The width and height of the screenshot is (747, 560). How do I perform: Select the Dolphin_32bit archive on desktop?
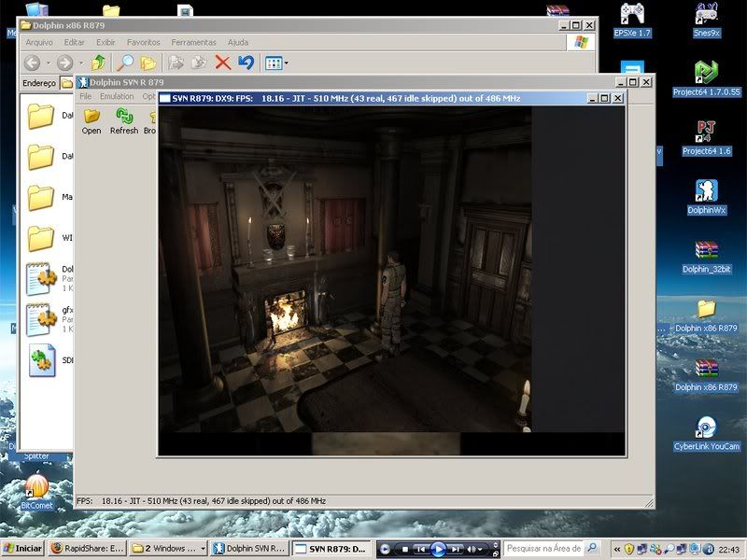tap(707, 256)
